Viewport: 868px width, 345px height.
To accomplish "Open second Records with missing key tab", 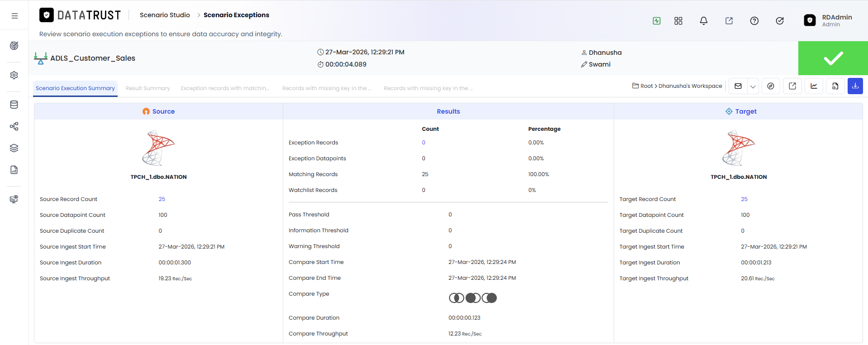I will [428, 88].
